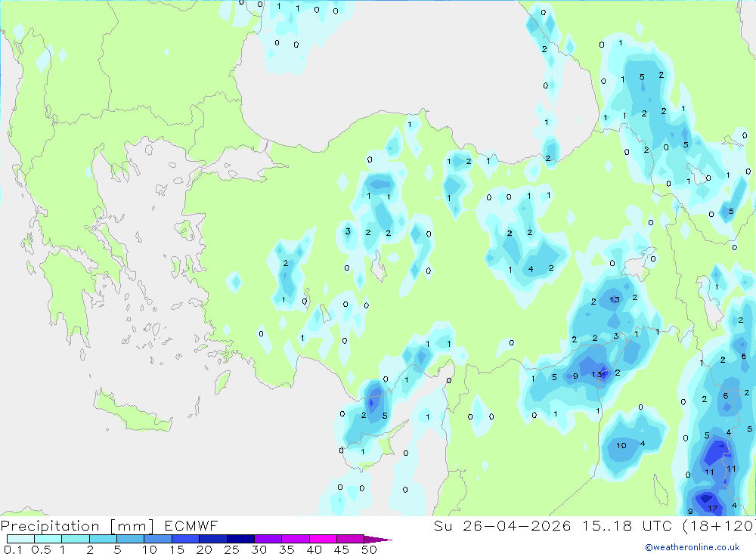Screen dimensions: 756x554
Task: Click the arrow tip above 50 on the legend
Action: [378, 540]
